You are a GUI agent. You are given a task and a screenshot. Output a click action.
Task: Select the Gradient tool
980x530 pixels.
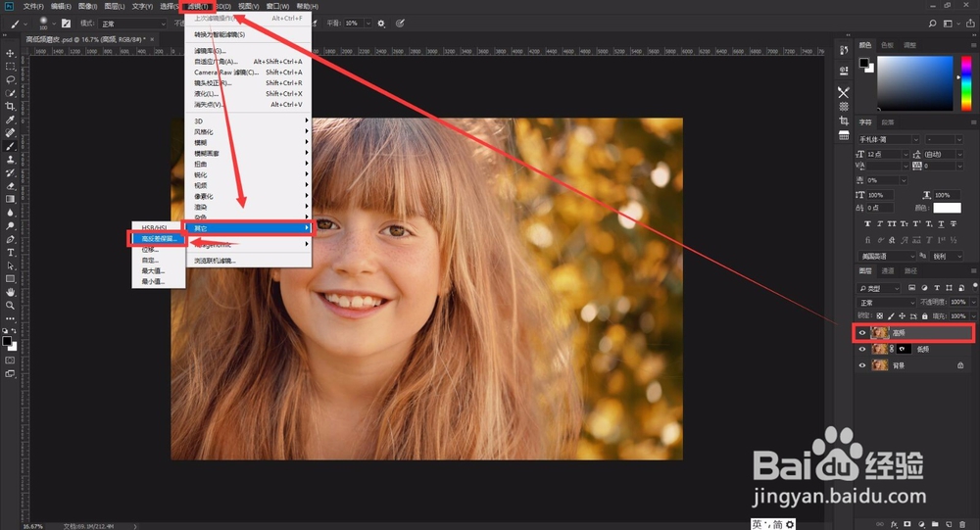10,200
